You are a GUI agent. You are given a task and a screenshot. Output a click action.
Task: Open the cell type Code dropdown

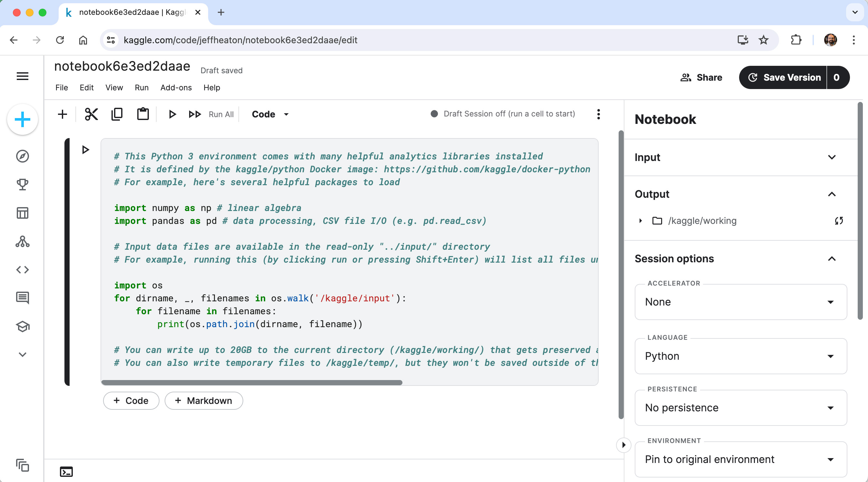click(x=270, y=114)
